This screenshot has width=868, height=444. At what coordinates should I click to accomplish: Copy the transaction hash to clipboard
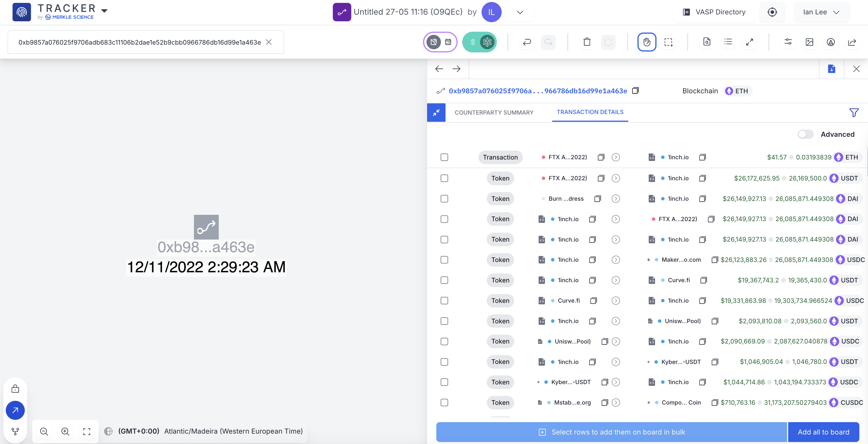pos(635,90)
